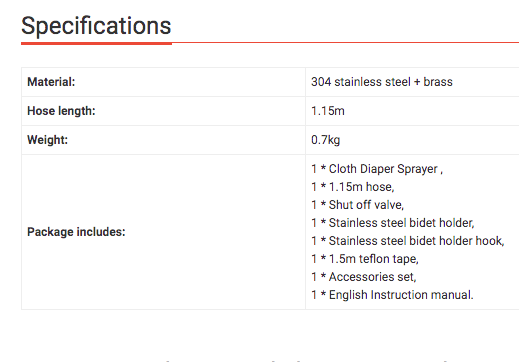Click the Stainless steel bidet holder item
Image resolution: width=519 pixels, height=362 pixels.
point(393,223)
